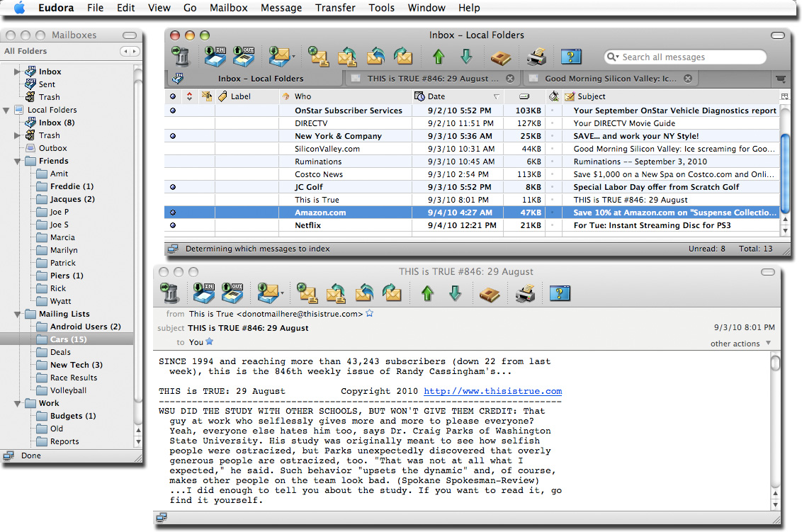Viewport: 802px width, 532px height.
Task: Click the Search all messages field
Action: [x=691, y=57]
